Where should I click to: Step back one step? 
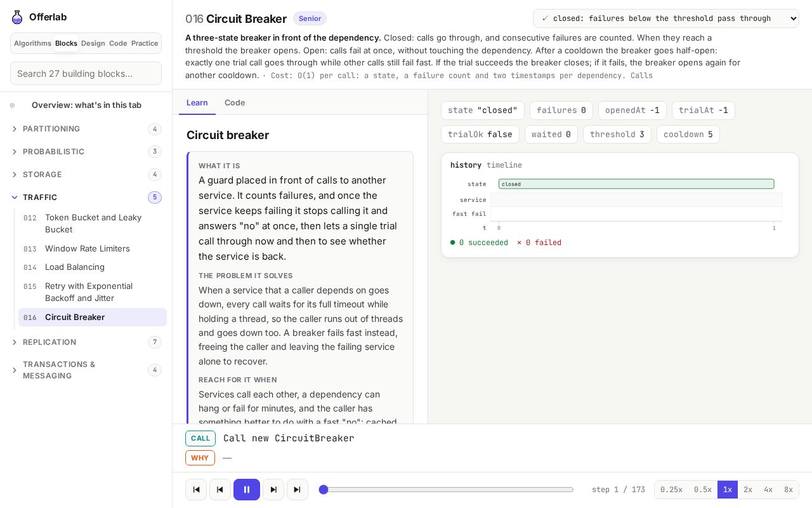220,490
